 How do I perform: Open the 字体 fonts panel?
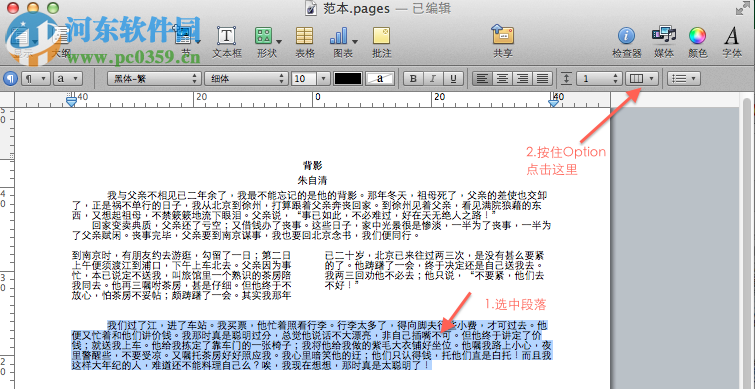pos(731,42)
